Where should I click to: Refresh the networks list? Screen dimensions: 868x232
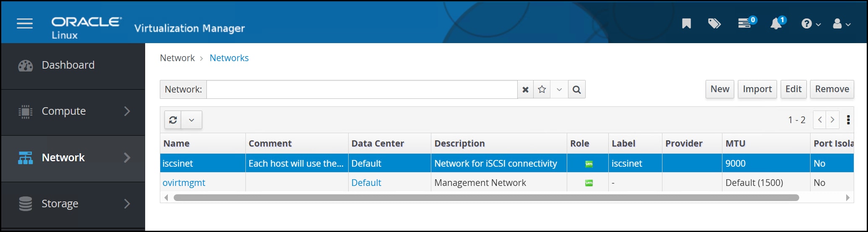173,120
